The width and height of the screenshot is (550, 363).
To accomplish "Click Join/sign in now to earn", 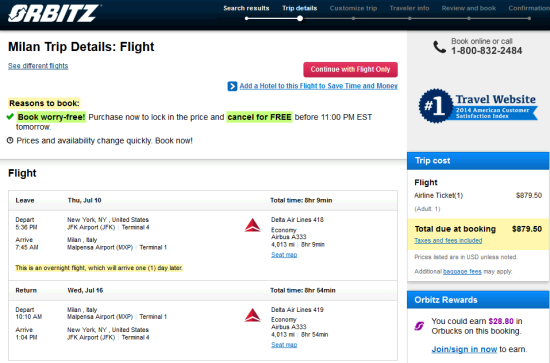I will click(x=464, y=349).
